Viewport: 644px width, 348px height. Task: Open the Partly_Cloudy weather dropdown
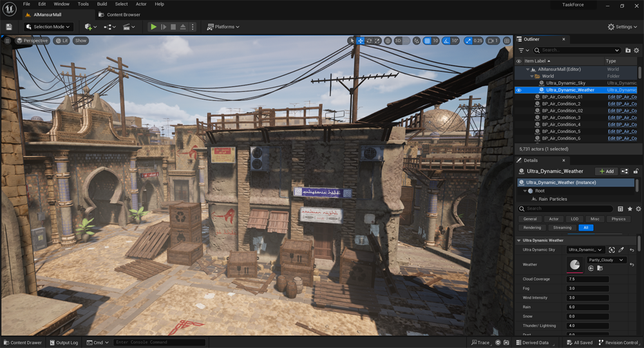pos(606,260)
